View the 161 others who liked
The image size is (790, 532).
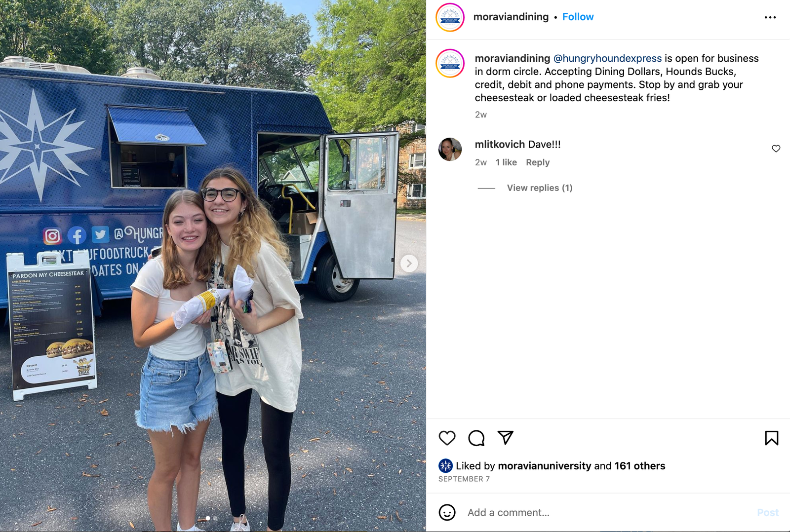tap(640, 466)
